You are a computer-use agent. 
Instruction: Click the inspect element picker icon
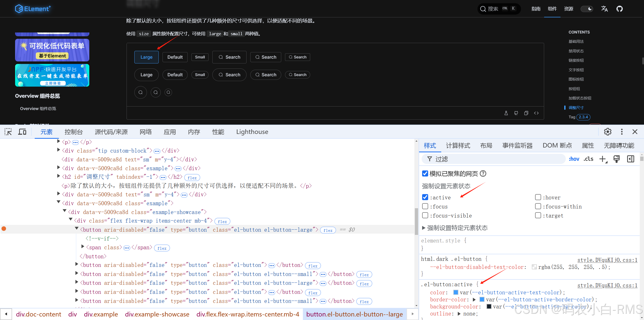coord(8,132)
